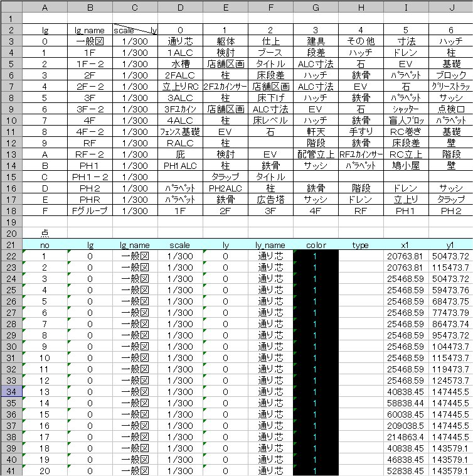
Task: Click the highlighted row 34 header
Action: [x=11, y=391]
